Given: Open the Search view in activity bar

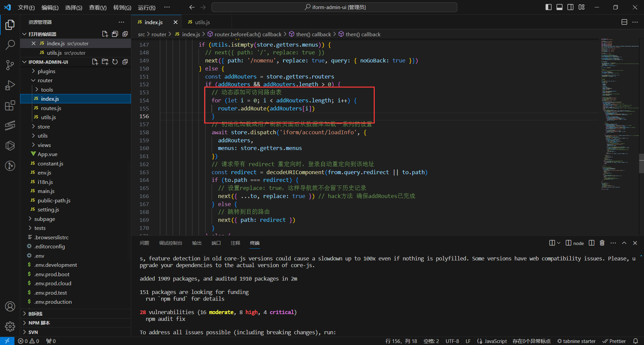Looking at the screenshot, I should point(10,45).
